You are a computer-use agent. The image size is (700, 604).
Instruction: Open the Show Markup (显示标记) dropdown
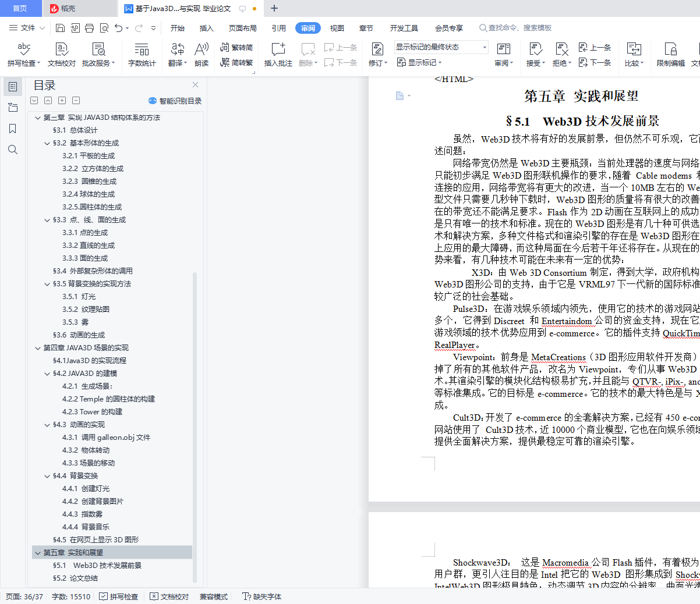pyautogui.click(x=419, y=62)
